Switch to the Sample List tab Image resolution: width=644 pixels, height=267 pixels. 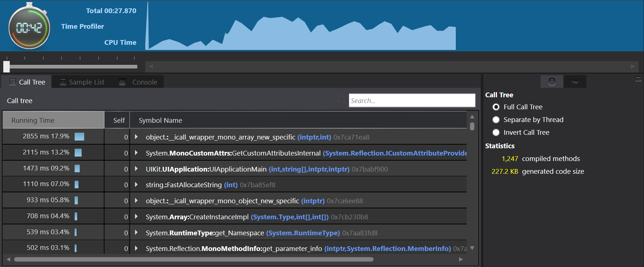(x=82, y=82)
